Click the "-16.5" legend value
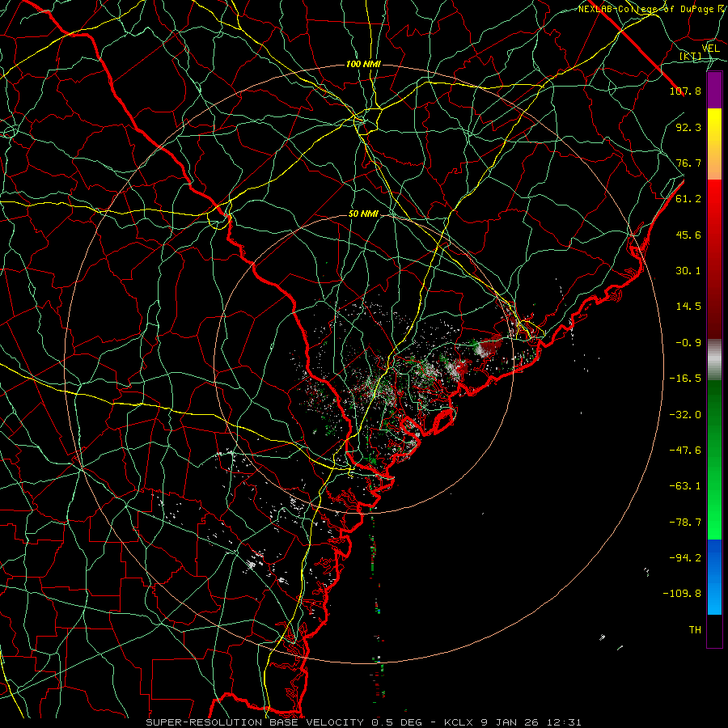Screen dimensions: 728x728 pos(685,379)
